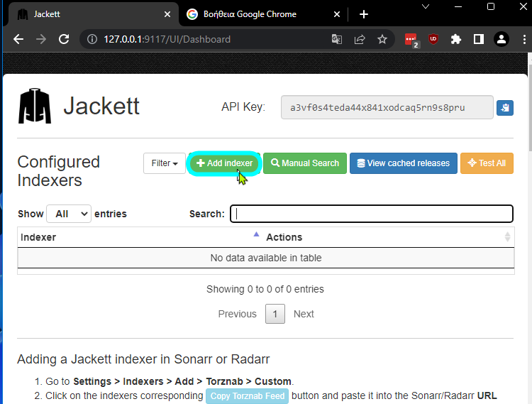The image size is (532, 404).
Task: Open the Filter dropdown
Action: click(165, 163)
